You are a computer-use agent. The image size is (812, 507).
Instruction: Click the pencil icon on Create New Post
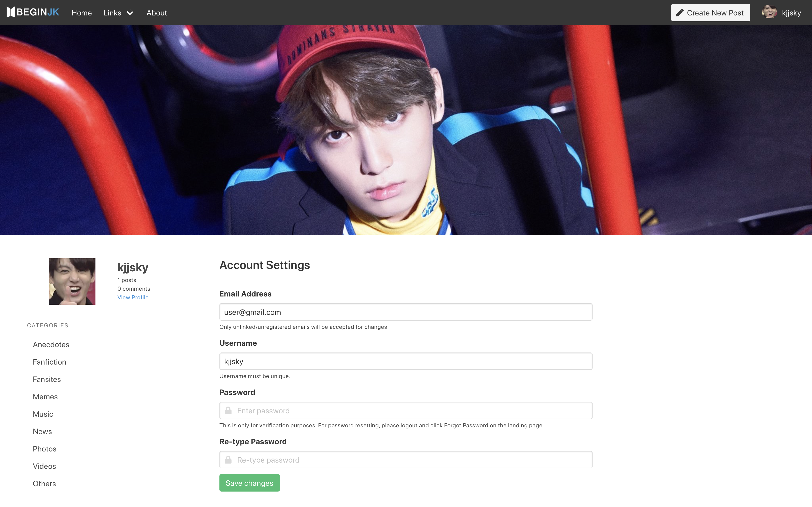[x=680, y=13]
